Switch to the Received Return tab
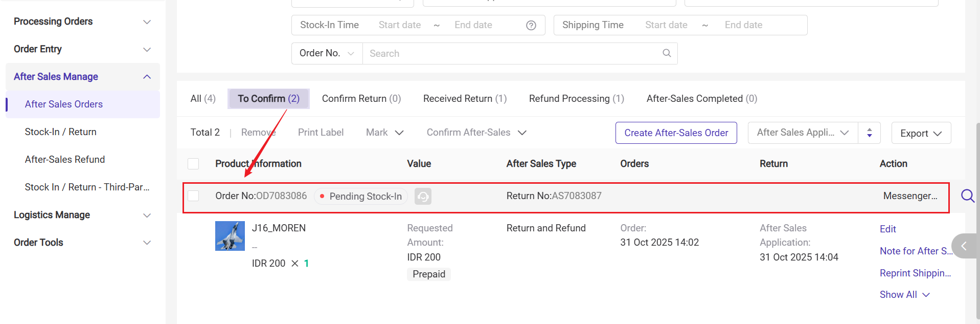This screenshot has width=980, height=324. (465, 98)
